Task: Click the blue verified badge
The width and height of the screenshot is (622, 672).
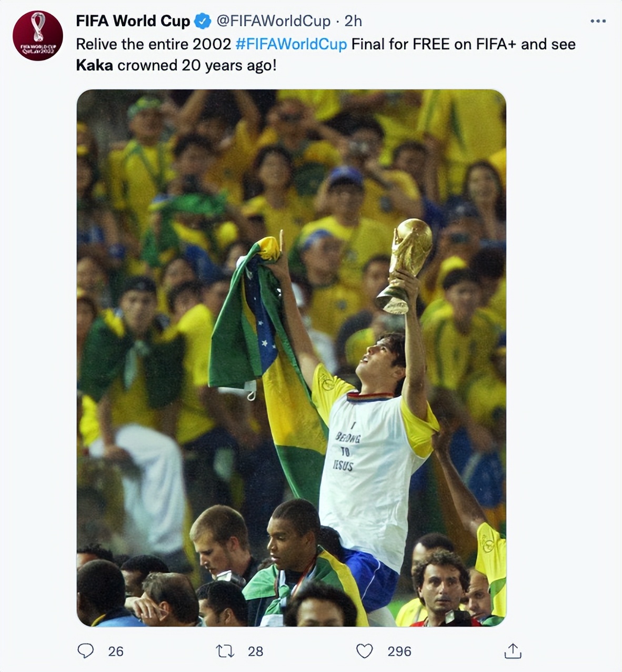Action: (x=203, y=21)
